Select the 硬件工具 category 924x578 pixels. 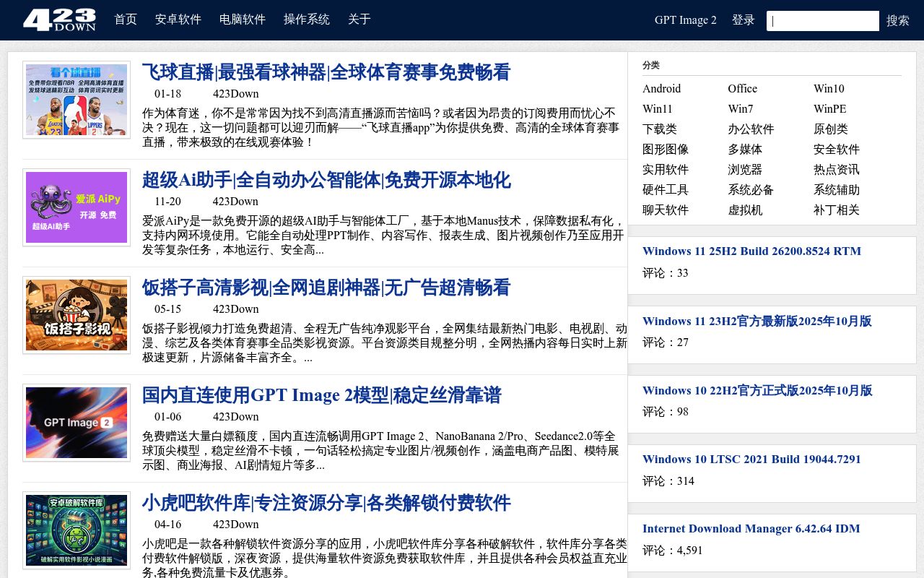[666, 190]
